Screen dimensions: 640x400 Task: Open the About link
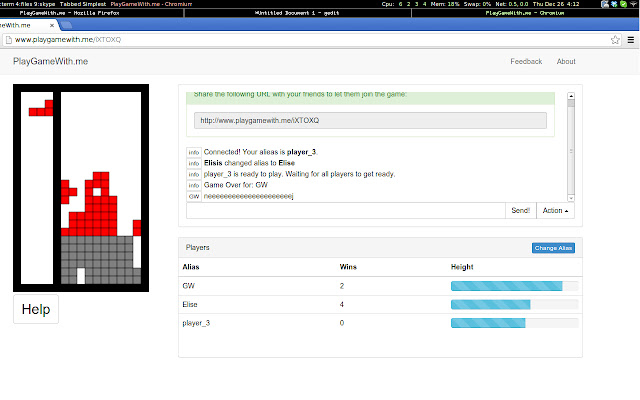coord(566,61)
